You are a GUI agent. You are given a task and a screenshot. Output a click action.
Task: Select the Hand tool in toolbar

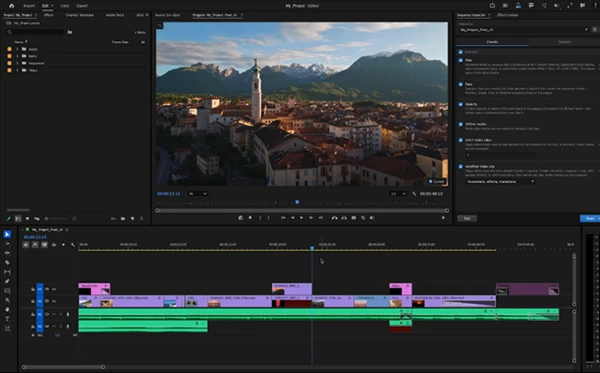click(7, 309)
